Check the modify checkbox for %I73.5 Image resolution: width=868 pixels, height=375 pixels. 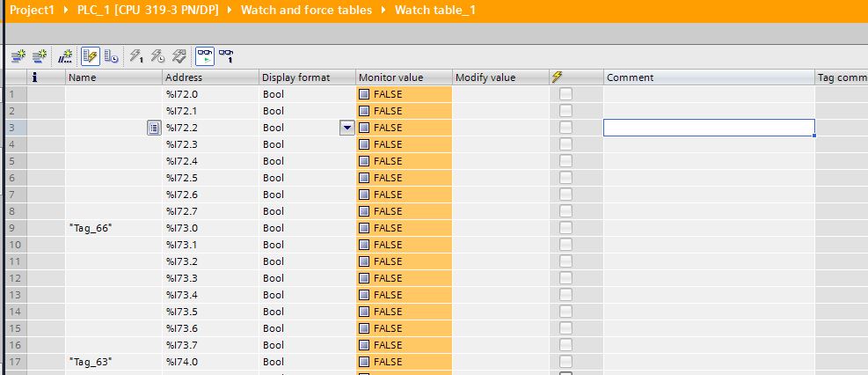565,312
